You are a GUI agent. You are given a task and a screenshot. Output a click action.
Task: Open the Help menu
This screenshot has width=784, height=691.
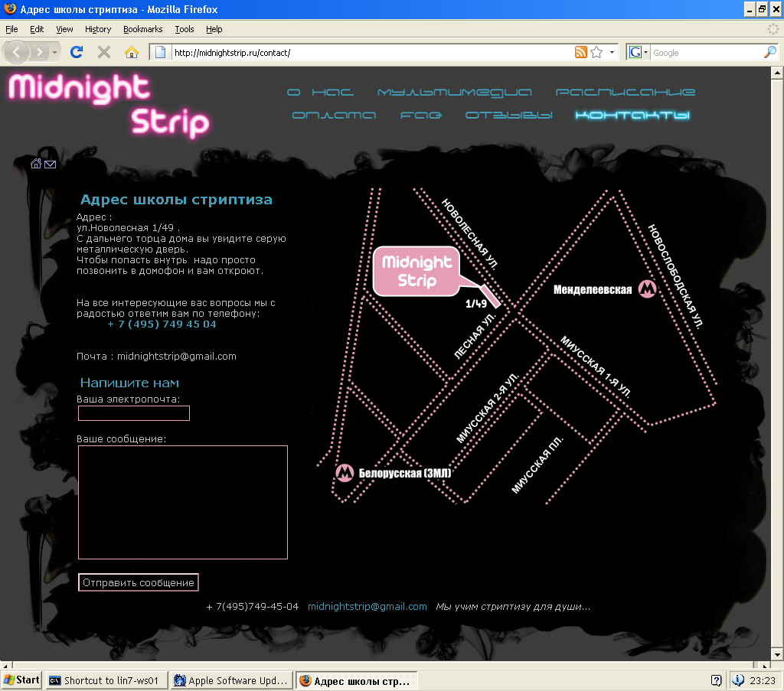pyautogui.click(x=214, y=29)
